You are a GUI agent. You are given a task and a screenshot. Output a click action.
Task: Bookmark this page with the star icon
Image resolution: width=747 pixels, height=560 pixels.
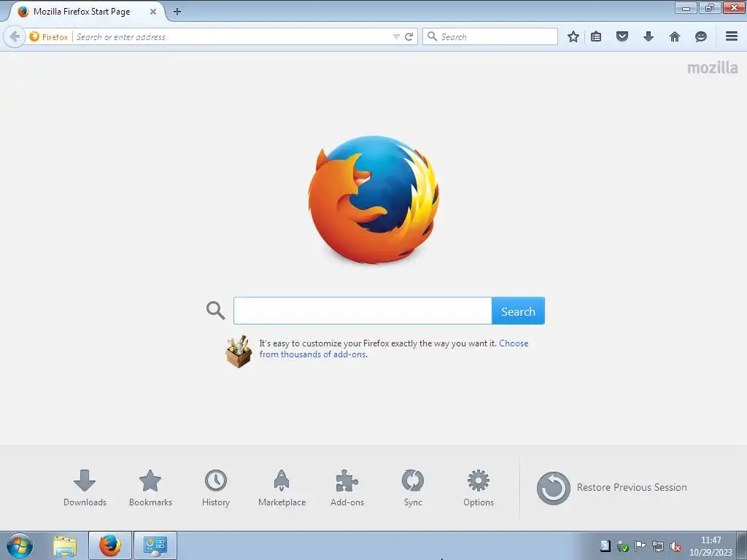pyautogui.click(x=573, y=36)
